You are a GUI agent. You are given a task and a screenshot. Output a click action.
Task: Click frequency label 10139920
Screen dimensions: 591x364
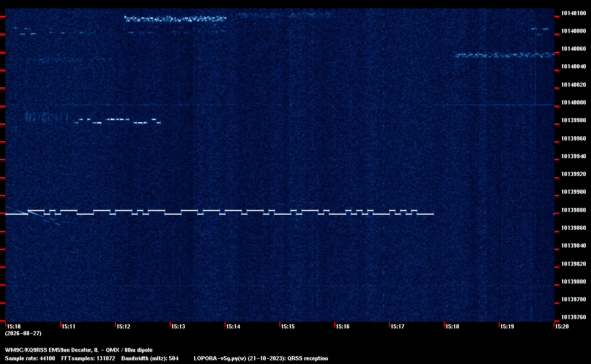coord(574,174)
